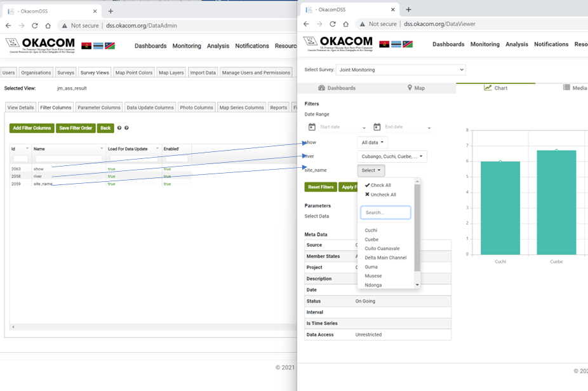Click End date calendar icon
Viewport: 588px width, 391px height.
pyautogui.click(x=377, y=127)
